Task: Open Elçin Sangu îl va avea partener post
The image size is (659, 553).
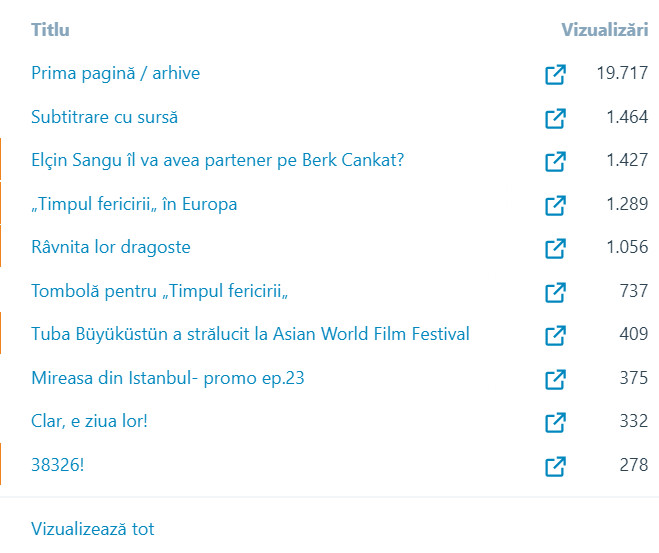Action: [217, 160]
